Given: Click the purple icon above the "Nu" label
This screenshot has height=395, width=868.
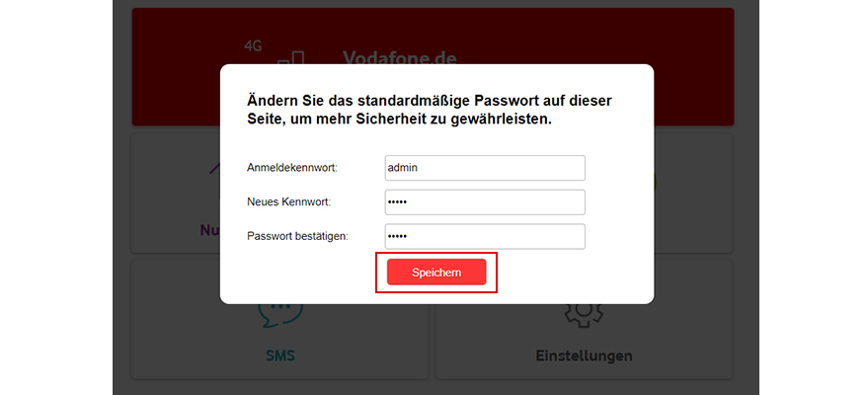Looking at the screenshot, I should tap(211, 178).
